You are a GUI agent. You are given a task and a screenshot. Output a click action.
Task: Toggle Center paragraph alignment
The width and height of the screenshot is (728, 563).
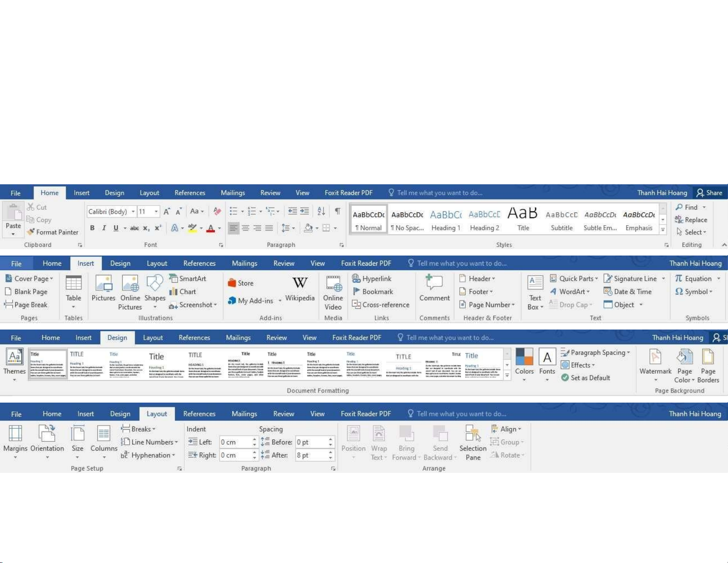pyautogui.click(x=246, y=228)
